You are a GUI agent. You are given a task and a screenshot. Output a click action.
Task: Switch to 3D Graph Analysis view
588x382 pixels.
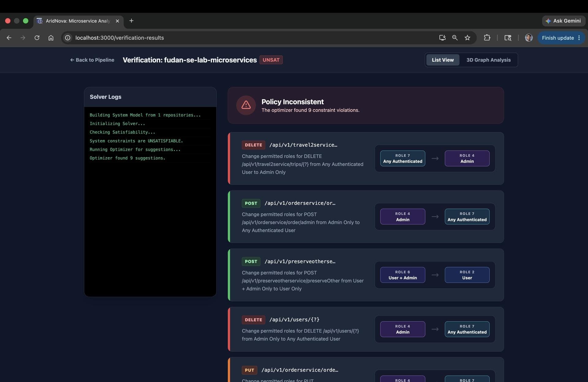(488, 60)
